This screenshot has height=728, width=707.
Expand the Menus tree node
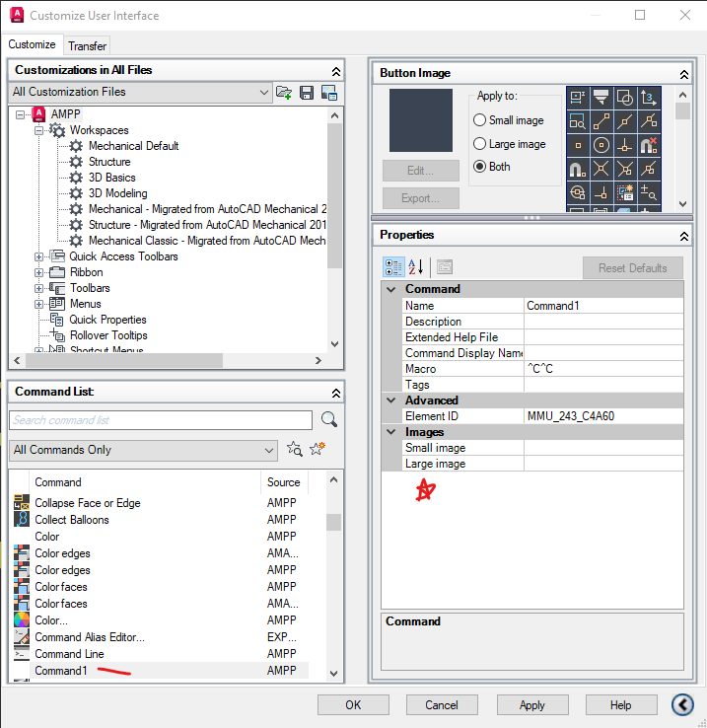39,304
